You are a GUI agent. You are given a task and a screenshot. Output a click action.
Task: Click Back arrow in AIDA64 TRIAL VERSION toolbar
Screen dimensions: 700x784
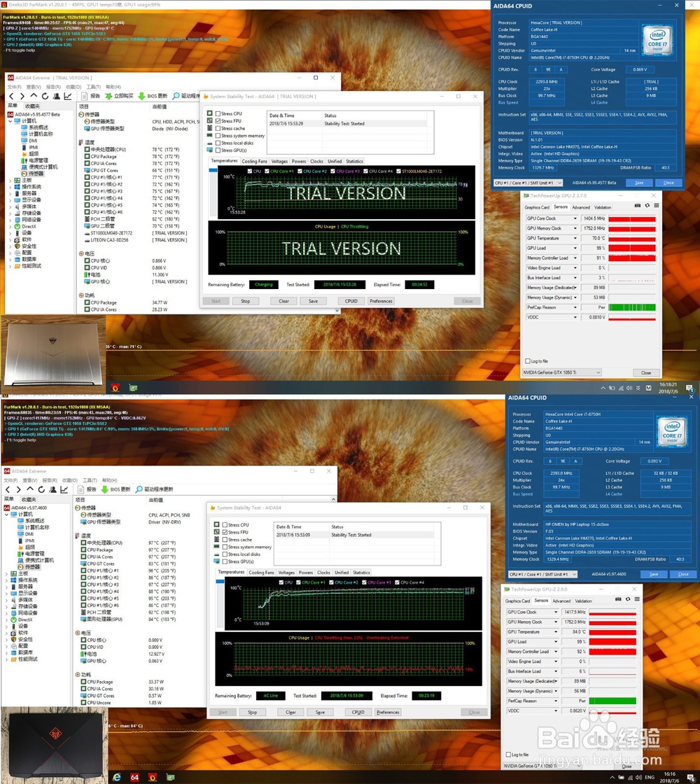[11, 96]
